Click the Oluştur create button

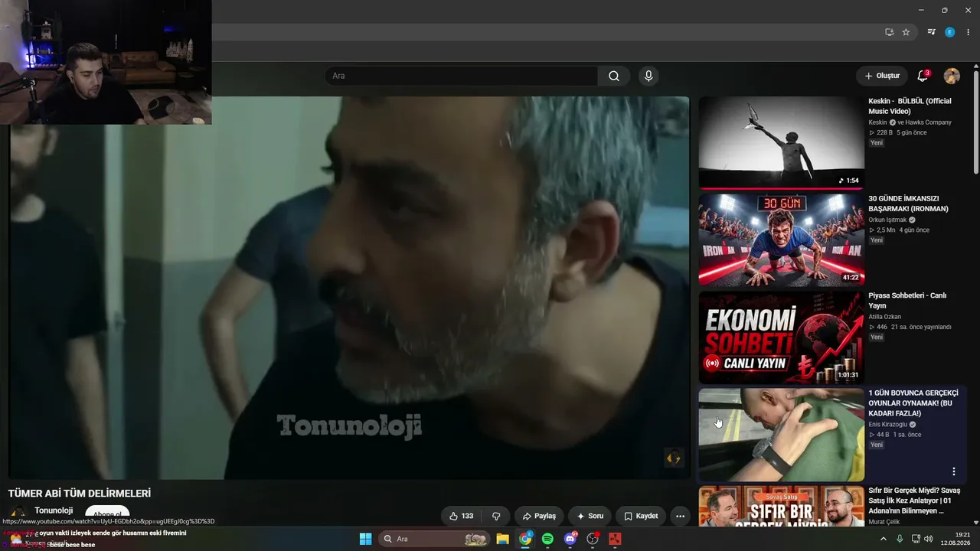click(882, 76)
